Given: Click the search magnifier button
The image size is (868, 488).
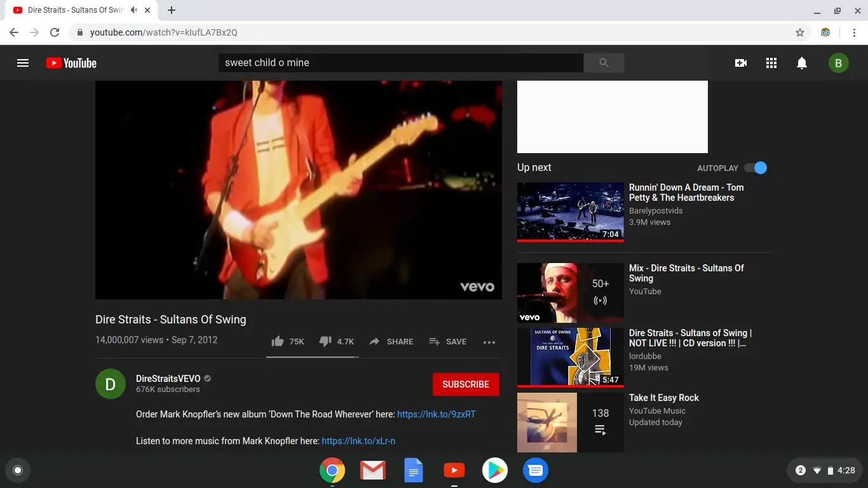Looking at the screenshot, I should click(604, 63).
